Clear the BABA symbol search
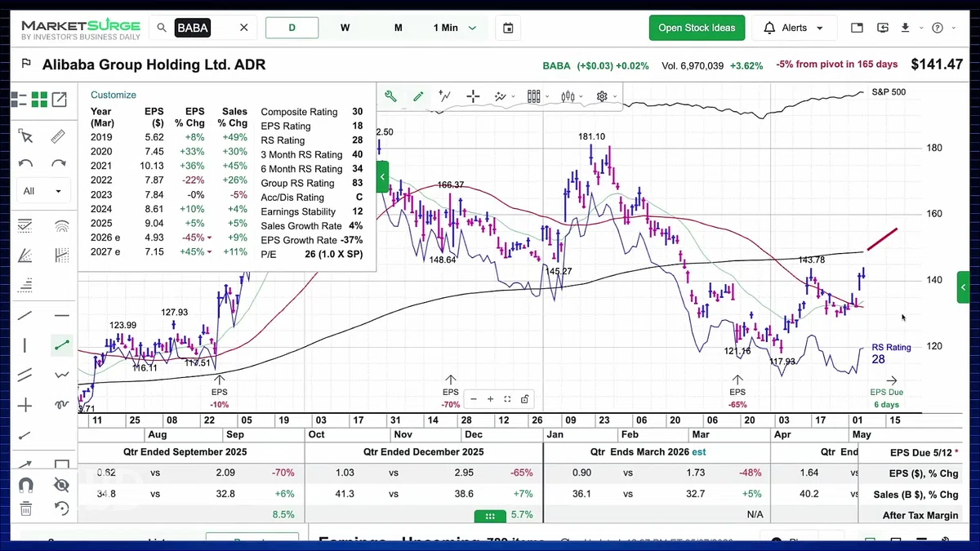980x551 pixels. 243,28
